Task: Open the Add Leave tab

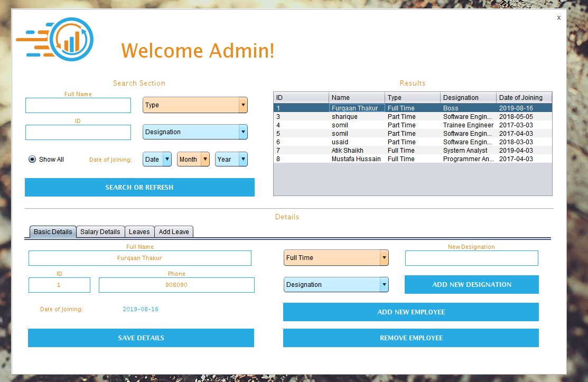Action: (174, 231)
